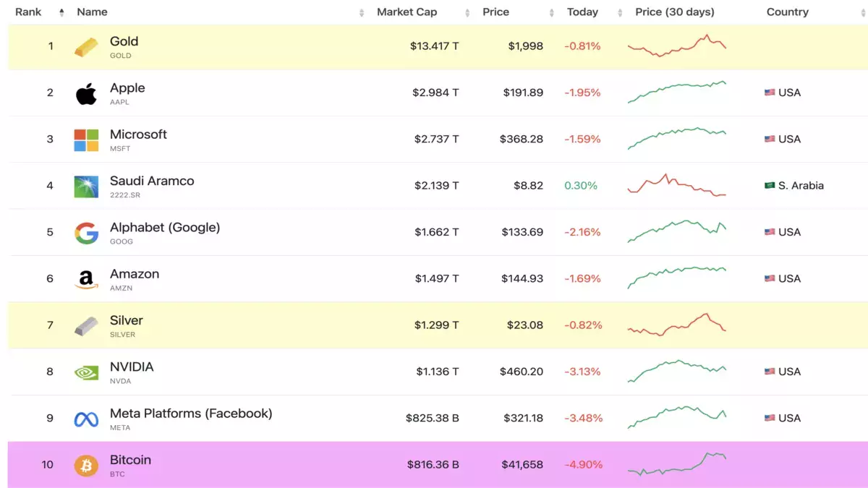
Task: Click the Microsoft logo icon
Action: coord(86,140)
